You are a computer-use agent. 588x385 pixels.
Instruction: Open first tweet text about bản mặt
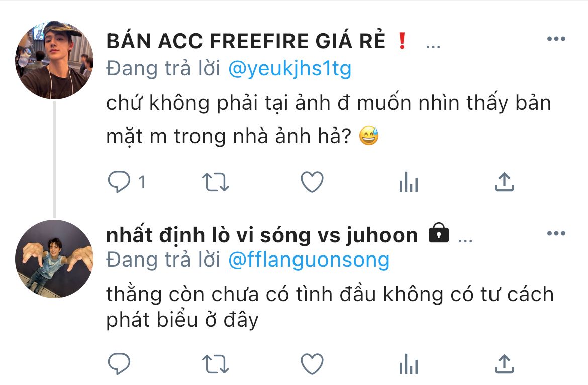tap(329, 119)
